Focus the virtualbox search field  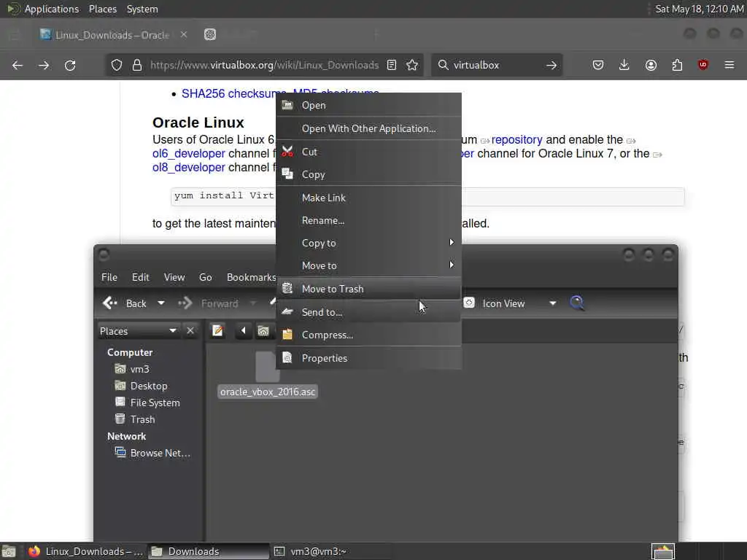pyautogui.click(x=495, y=65)
